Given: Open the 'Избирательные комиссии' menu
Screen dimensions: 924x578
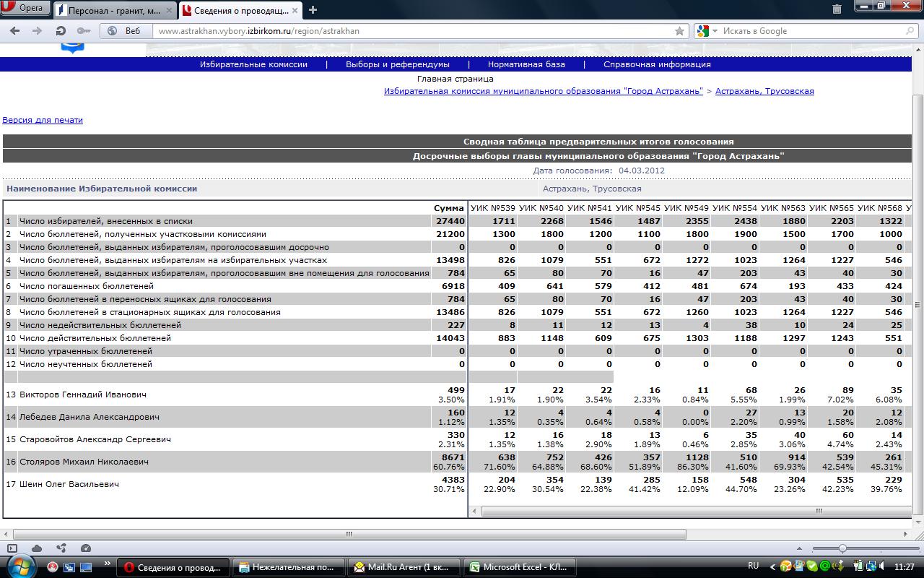Looking at the screenshot, I should tap(253, 64).
